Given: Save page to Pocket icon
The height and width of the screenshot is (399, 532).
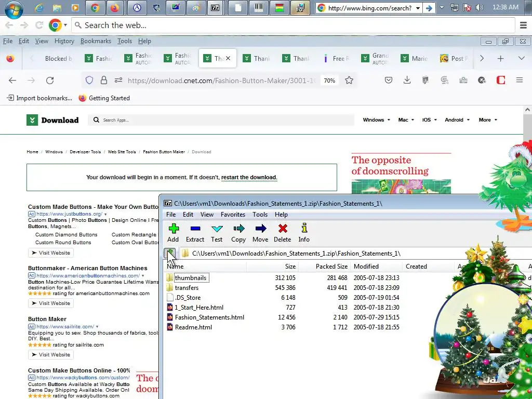Looking at the screenshot, I should pos(389,81).
